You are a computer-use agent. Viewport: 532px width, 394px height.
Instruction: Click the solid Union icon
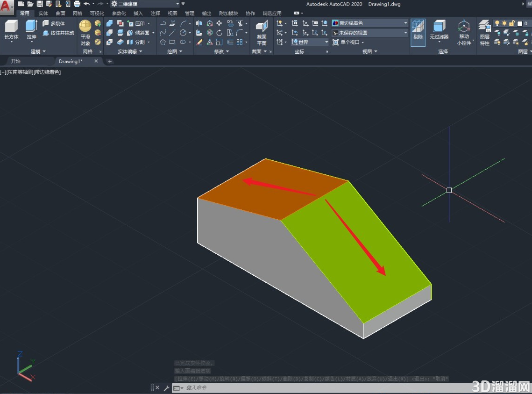coord(110,23)
